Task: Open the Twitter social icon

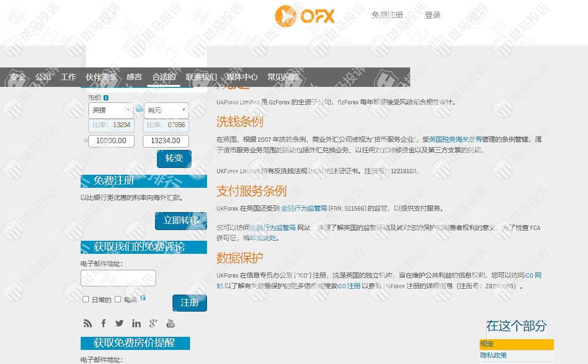Action: point(120,323)
